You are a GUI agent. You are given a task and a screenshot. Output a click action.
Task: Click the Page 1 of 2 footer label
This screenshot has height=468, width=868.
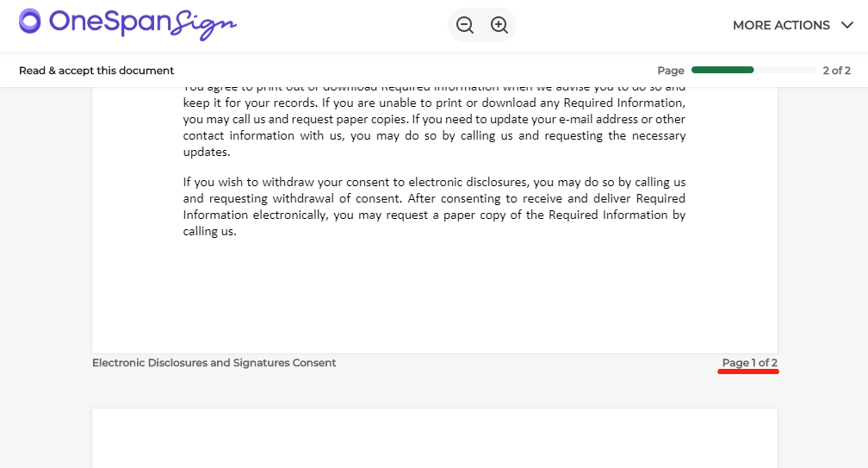tap(749, 363)
